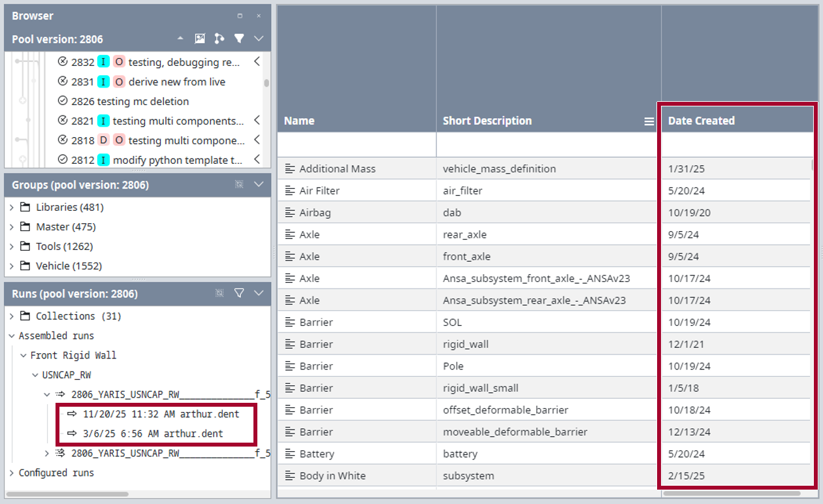This screenshot has width=823, height=504.
Task: Expand the Libraries (481) group
Action: tap(12, 208)
